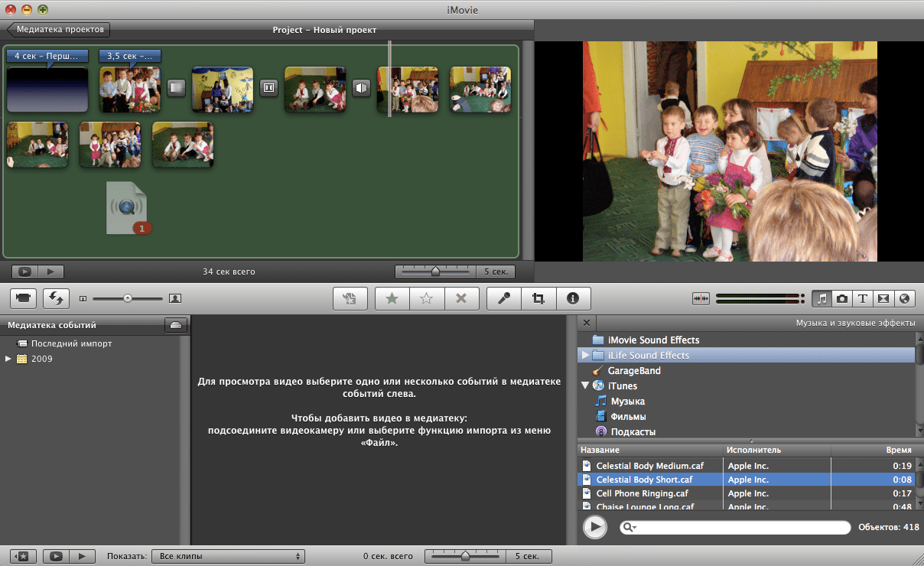Screen dimensions: 924x566
Task: Select the crop tool
Action: click(x=538, y=299)
